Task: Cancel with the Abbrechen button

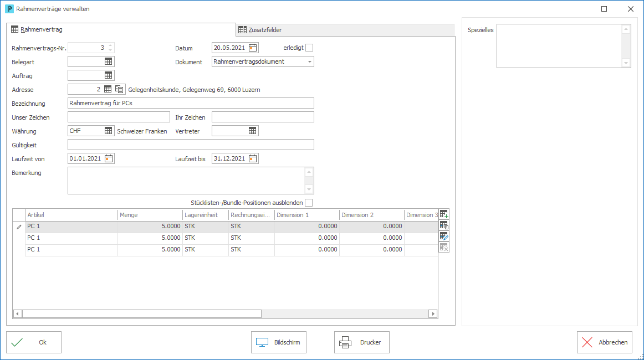Action: click(x=605, y=342)
